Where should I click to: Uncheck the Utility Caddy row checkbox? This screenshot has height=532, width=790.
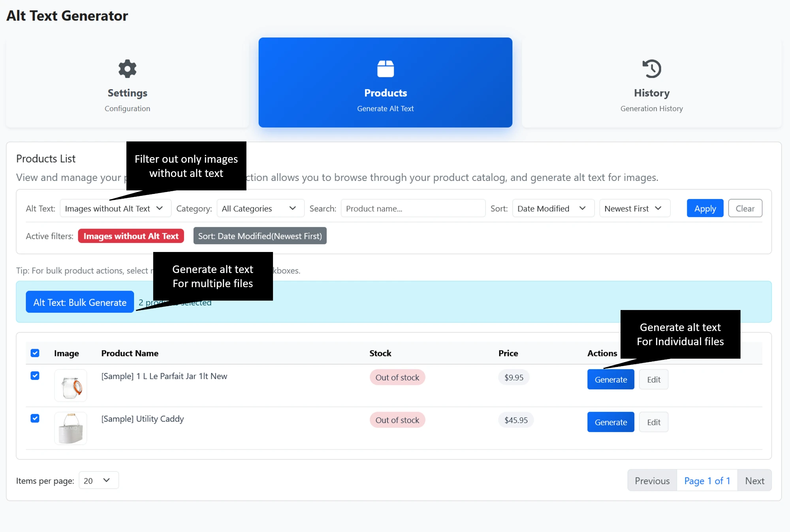coord(35,418)
